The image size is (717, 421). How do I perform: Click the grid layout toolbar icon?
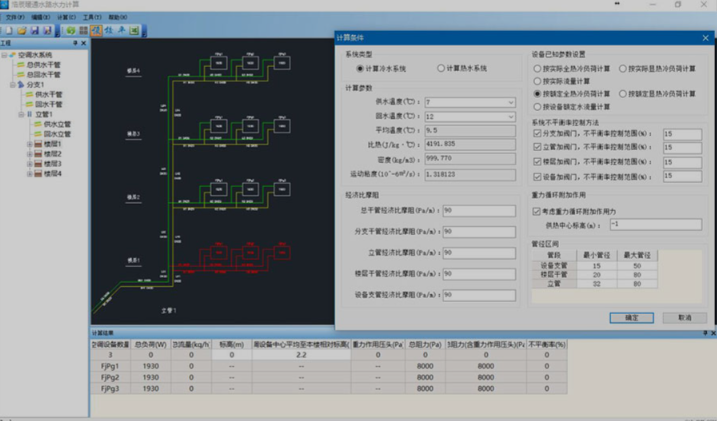(x=83, y=31)
